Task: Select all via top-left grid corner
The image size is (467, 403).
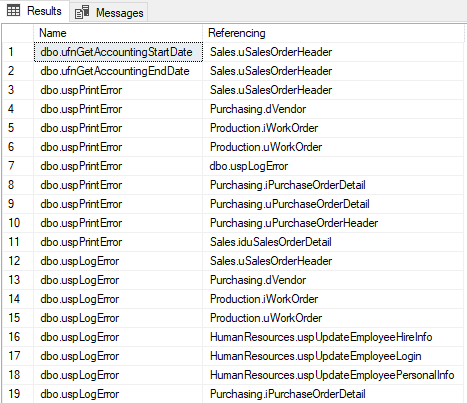Action: 18,33
